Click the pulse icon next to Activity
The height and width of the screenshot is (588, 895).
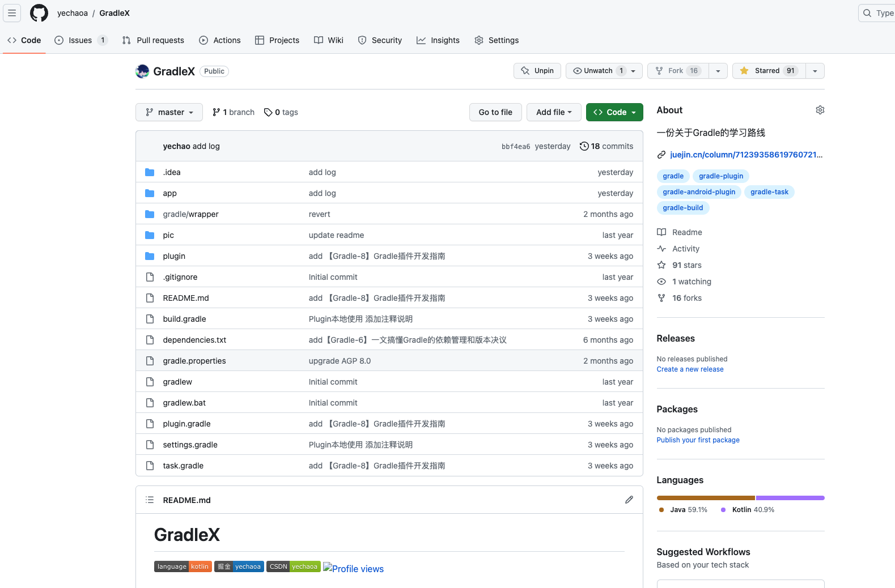coord(661,249)
